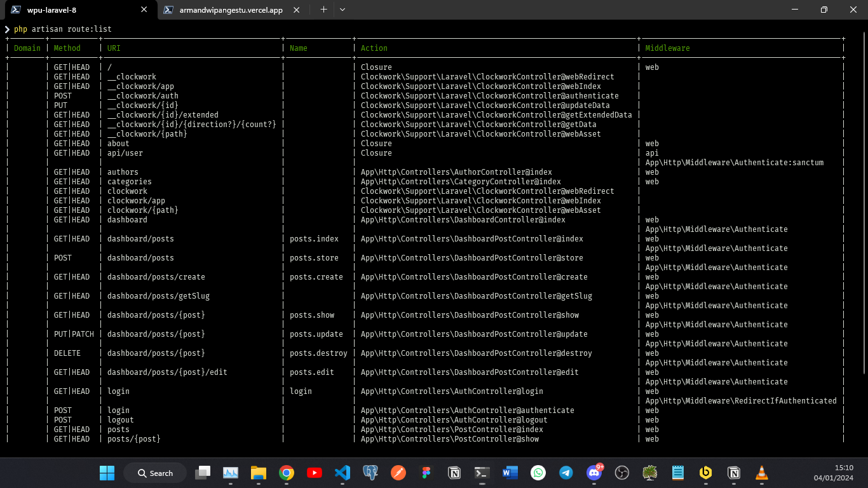
Task: Open the Windows Start menu
Action: pos(107,473)
